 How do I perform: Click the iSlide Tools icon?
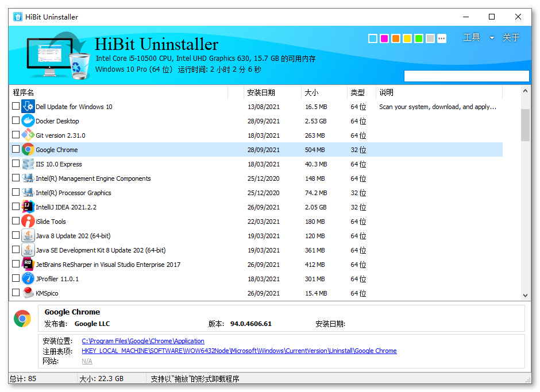pos(28,222)
